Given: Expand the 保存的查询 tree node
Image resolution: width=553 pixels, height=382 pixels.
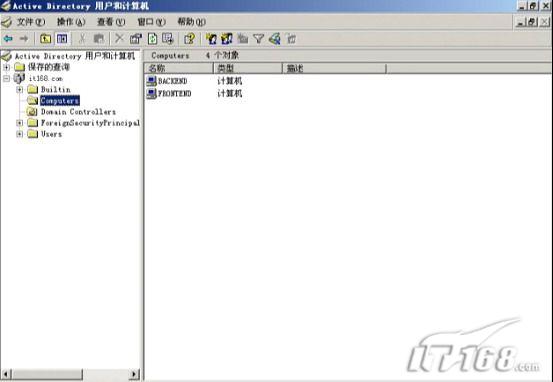Looking at the screenshot, I should click(6, 67).
